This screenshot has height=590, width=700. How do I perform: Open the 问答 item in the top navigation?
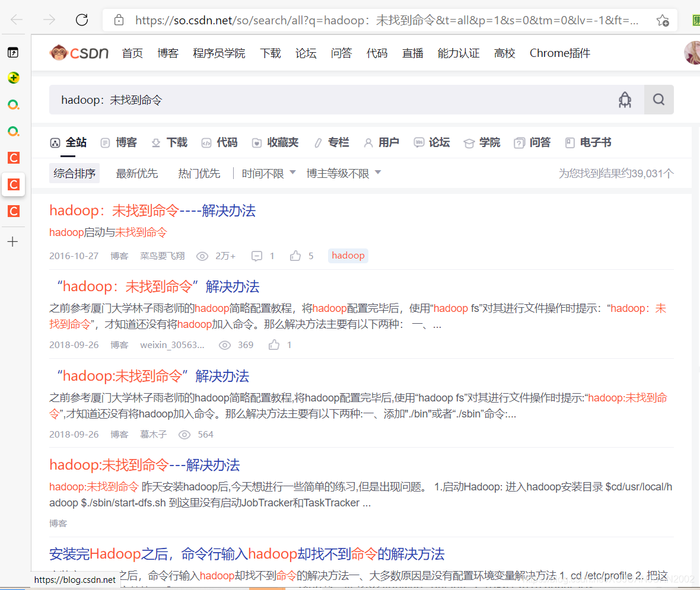coord(342,53)
